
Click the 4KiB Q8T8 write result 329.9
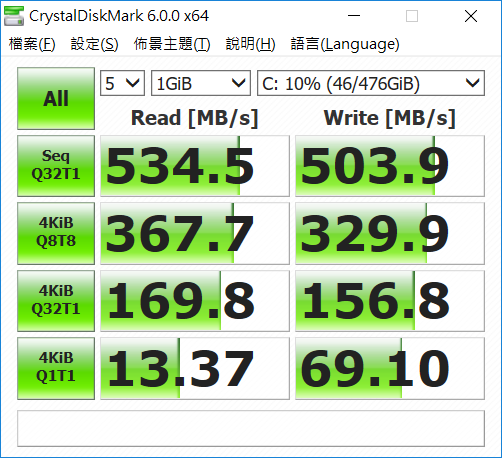(390, 233)
